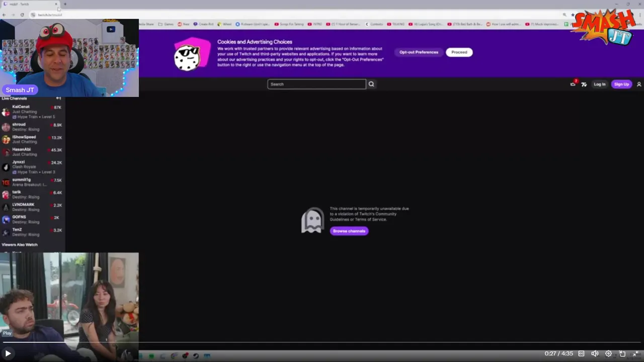Click summit1g avatar icon
Viewport: 644px width, 362px height.
6,182
